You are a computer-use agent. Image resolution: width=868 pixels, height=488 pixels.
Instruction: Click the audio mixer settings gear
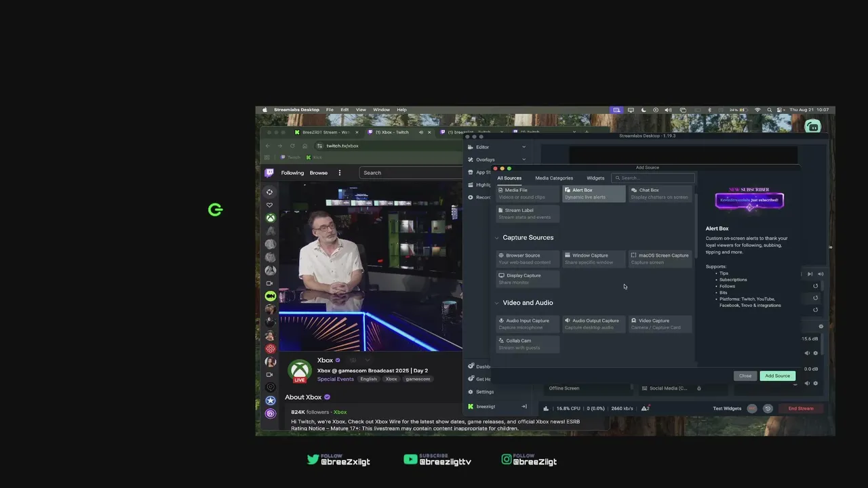pos(821,327)
